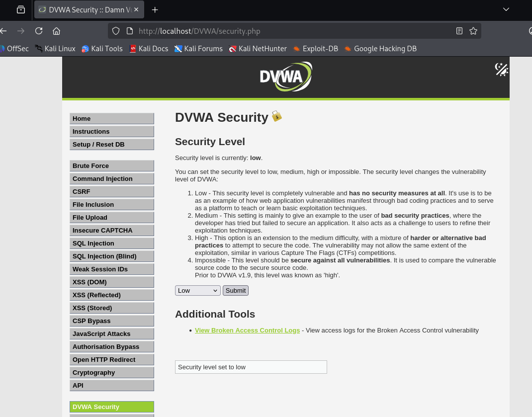Open the Google Hacking DB bookmark
The image size is (532, 417).
point(380,49)
